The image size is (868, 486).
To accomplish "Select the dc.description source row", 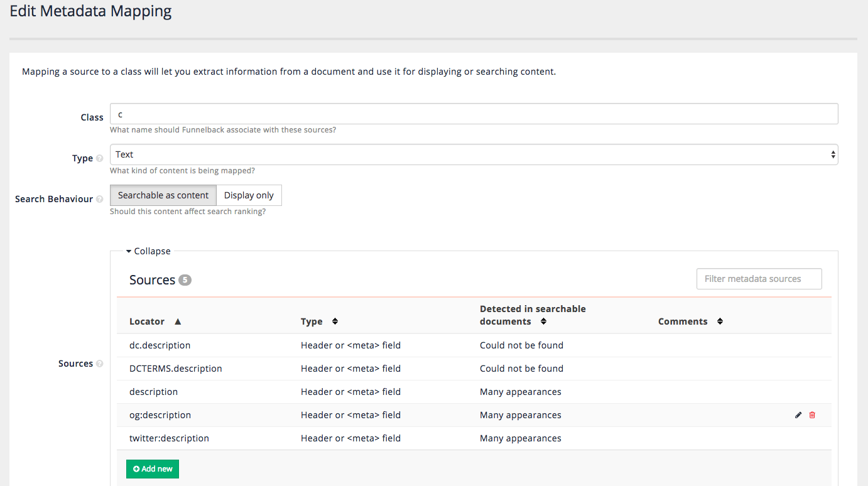I will point(160,345).
